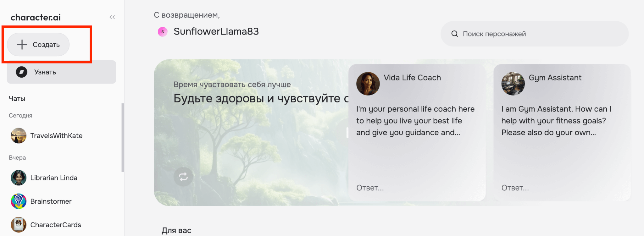Click Vida Life Coach portrait thumbnail

[368, 84]
